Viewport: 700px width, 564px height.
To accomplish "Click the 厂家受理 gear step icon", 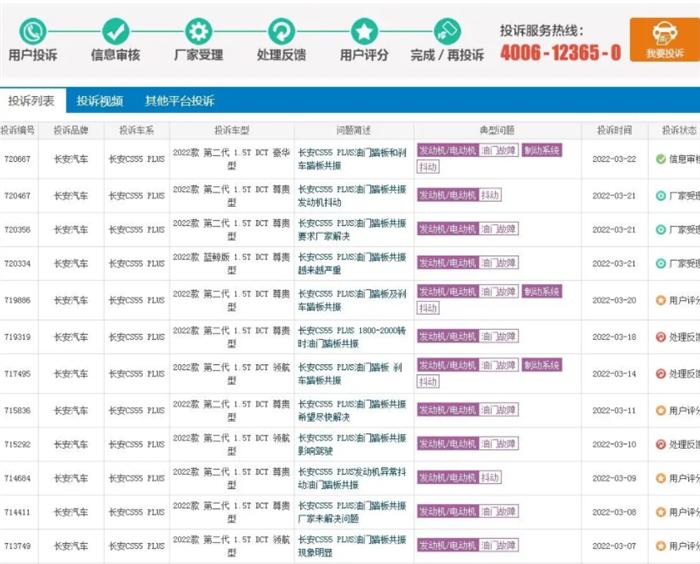I will click(199, 31).
